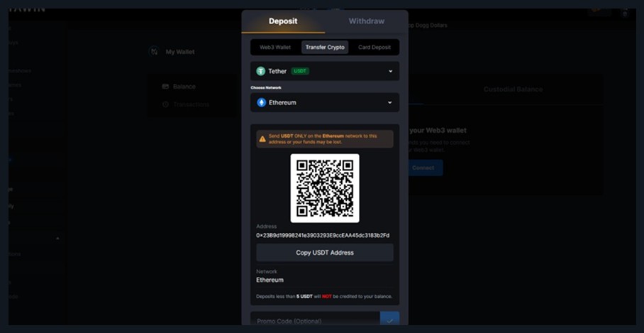Select the Deposit tab
Screen dimensions: 644x333
tap(283, 21)
